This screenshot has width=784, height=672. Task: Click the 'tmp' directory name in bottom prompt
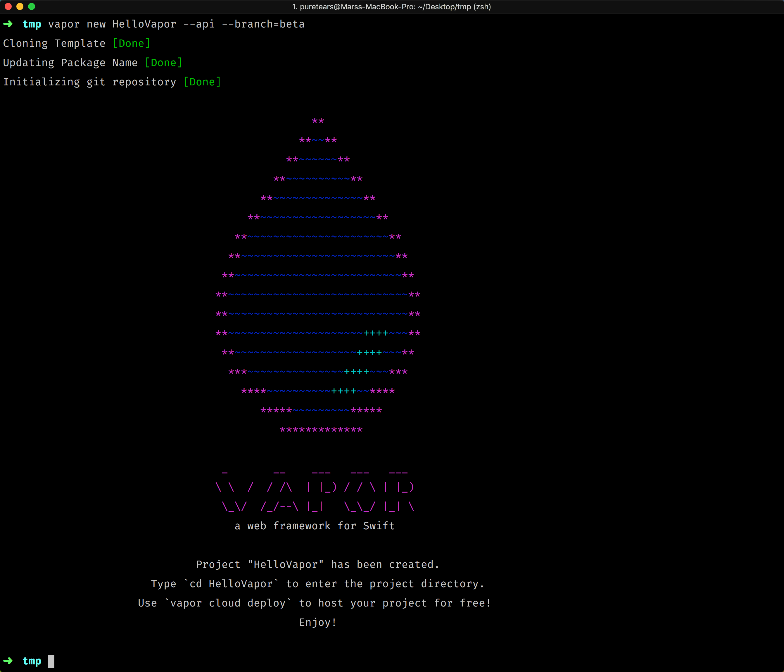pos(32,661)
